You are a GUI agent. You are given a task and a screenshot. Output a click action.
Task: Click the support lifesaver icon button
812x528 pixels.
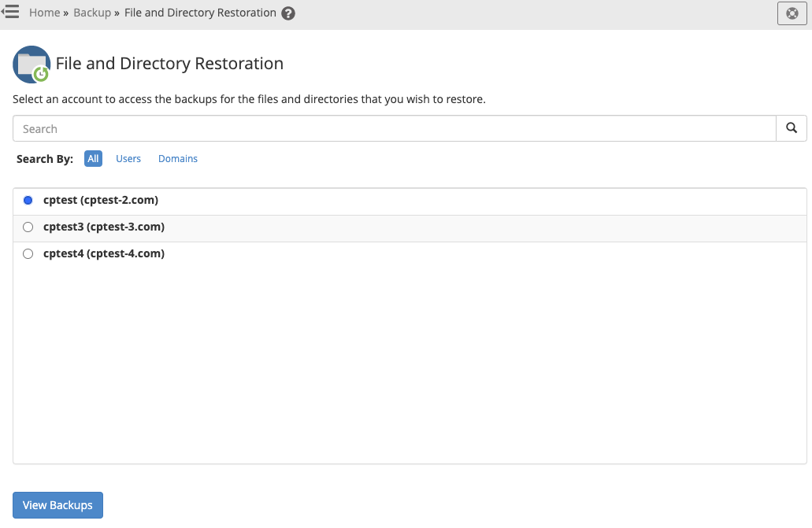click(x=792, y=13)
